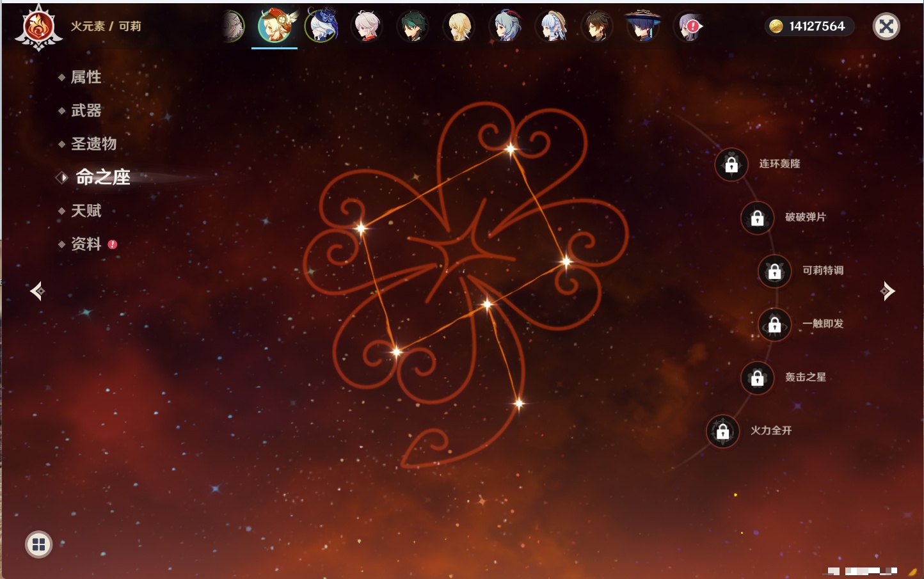
Task: Choose the dark-green-haired character portrait
Action: pos(413,26)
